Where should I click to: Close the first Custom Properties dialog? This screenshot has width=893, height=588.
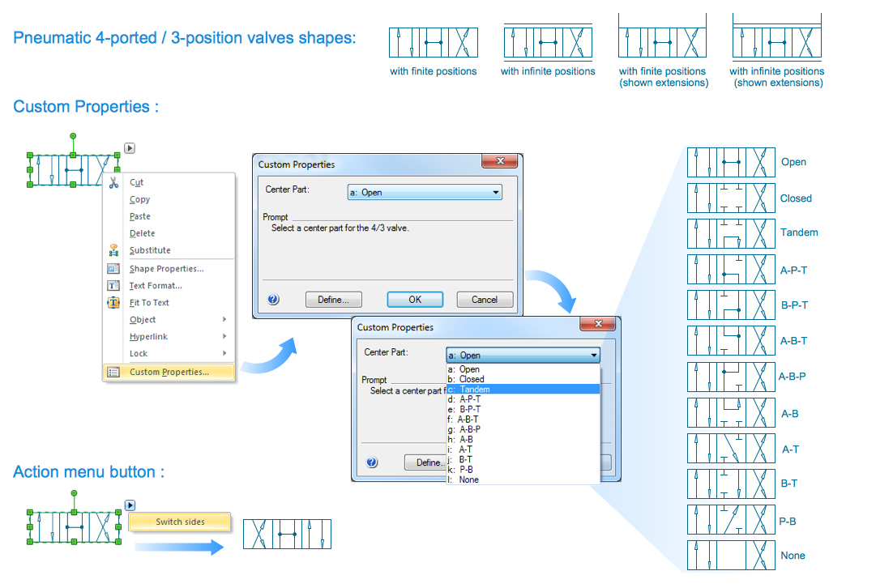(x=499, y=161)
